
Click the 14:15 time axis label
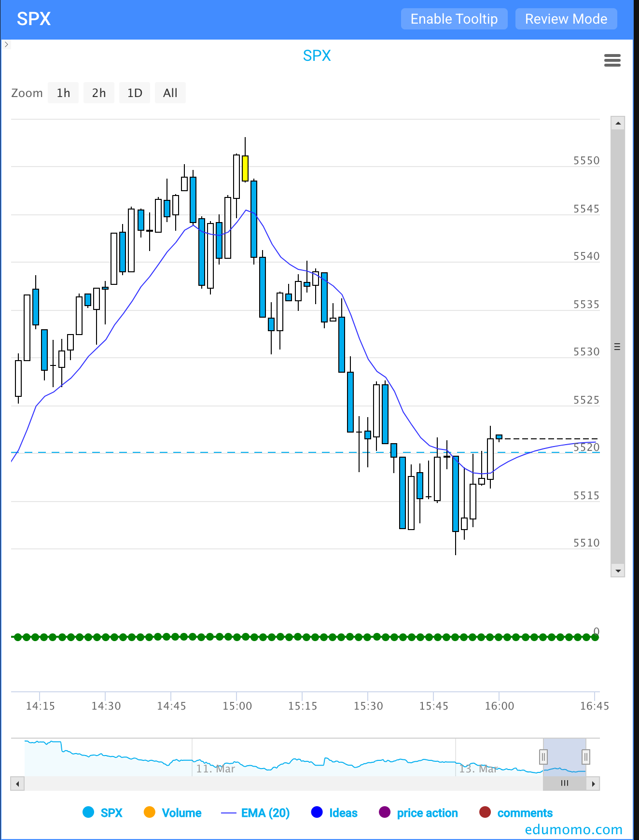click(41, 706)
